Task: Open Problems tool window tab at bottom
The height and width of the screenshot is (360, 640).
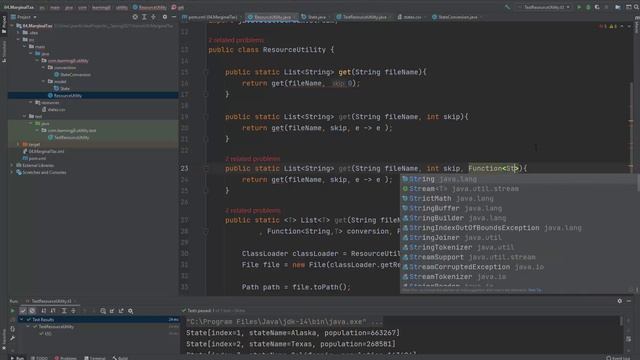Action: [66, 358]
